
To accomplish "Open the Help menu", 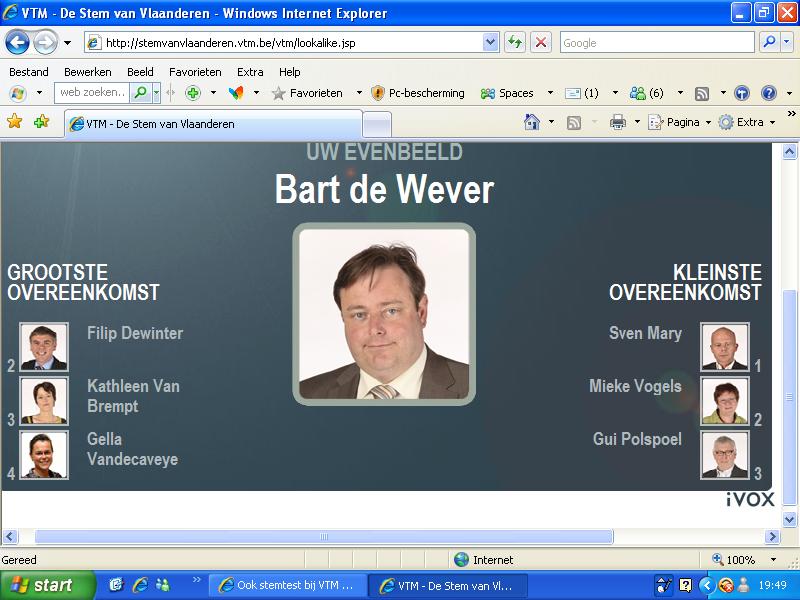I will (x=289, y=72).
